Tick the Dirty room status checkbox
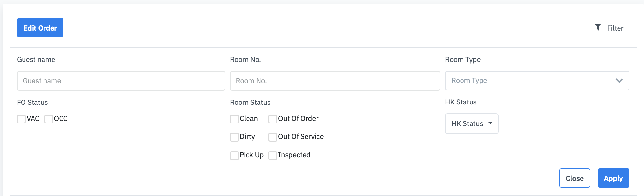 (x=234, y=137)
